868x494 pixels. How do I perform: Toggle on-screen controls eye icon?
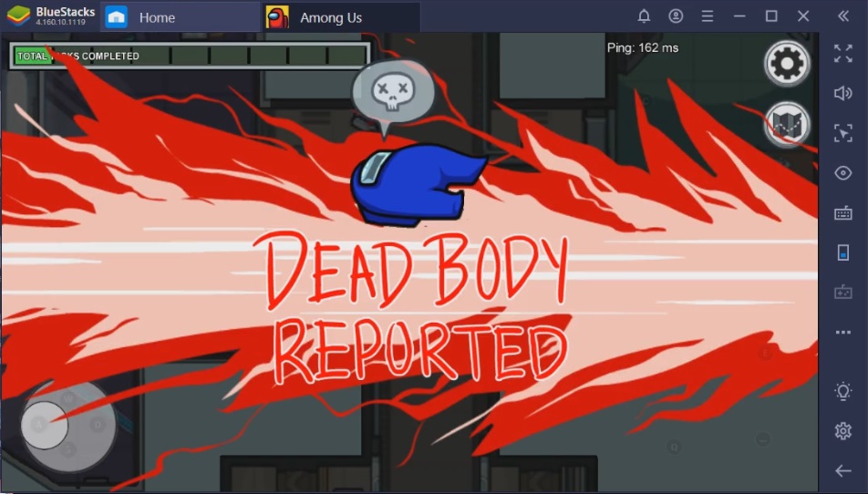(843, 173)
